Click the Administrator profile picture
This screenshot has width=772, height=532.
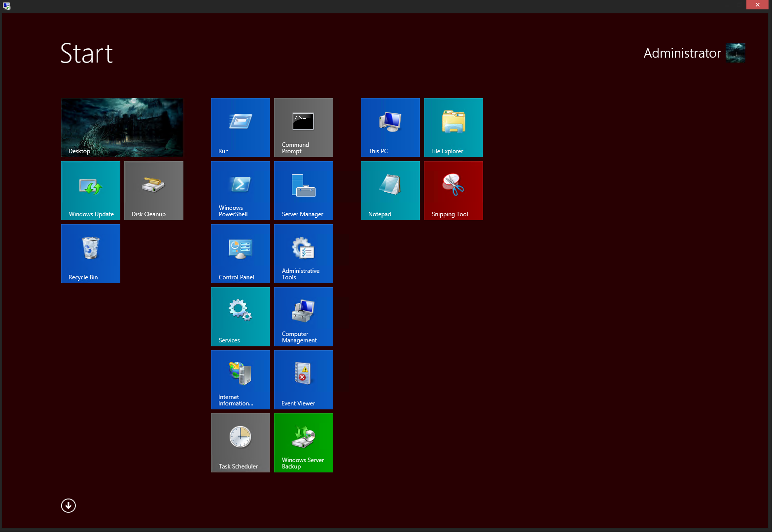pos(736,53)
